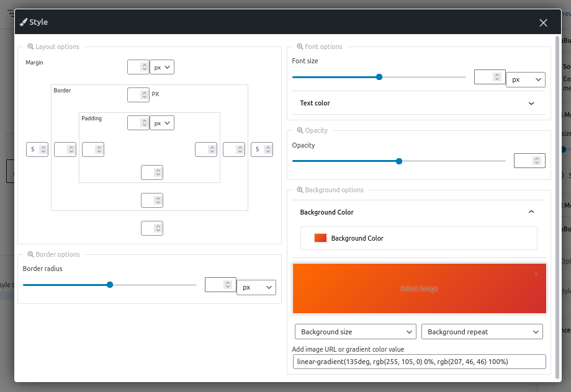Click the Font options magnifier icon
The height and width of the screenshot is (392, 571).
coord(300,47)
